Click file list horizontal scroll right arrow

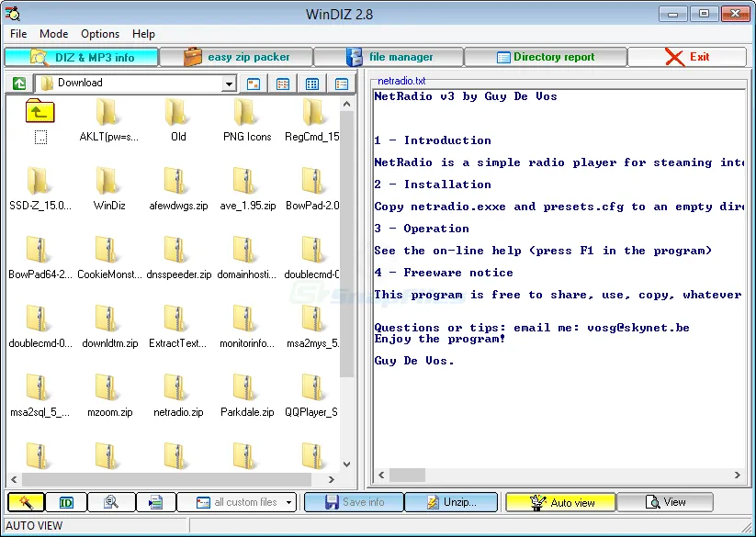tap(332, 480)
